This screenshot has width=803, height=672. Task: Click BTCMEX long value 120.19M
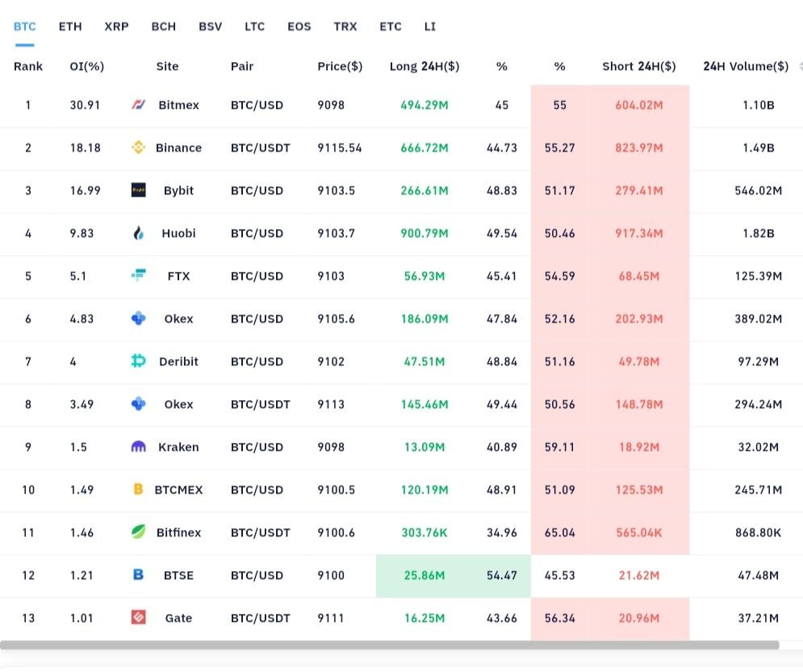pos(425,490)
